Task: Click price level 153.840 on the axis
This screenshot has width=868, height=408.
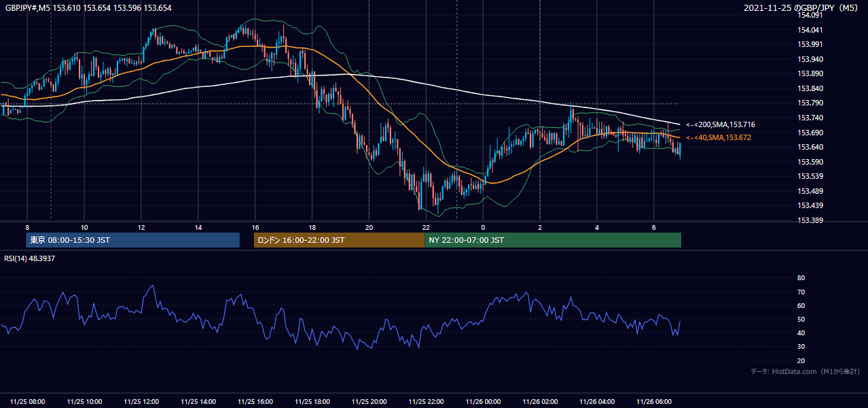Action: pyautogui.click(x=810, y=88)
